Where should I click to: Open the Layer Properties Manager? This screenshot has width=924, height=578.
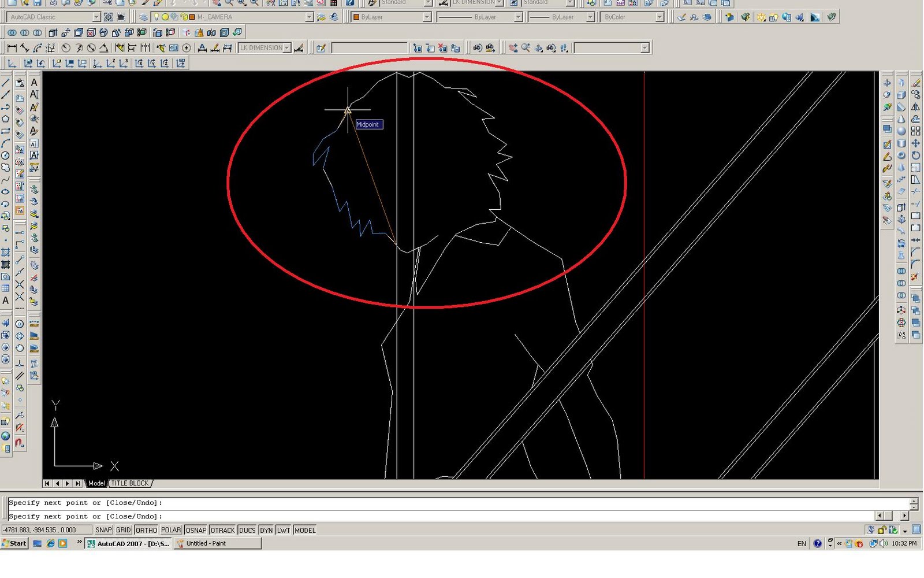[x=143, y=17]
